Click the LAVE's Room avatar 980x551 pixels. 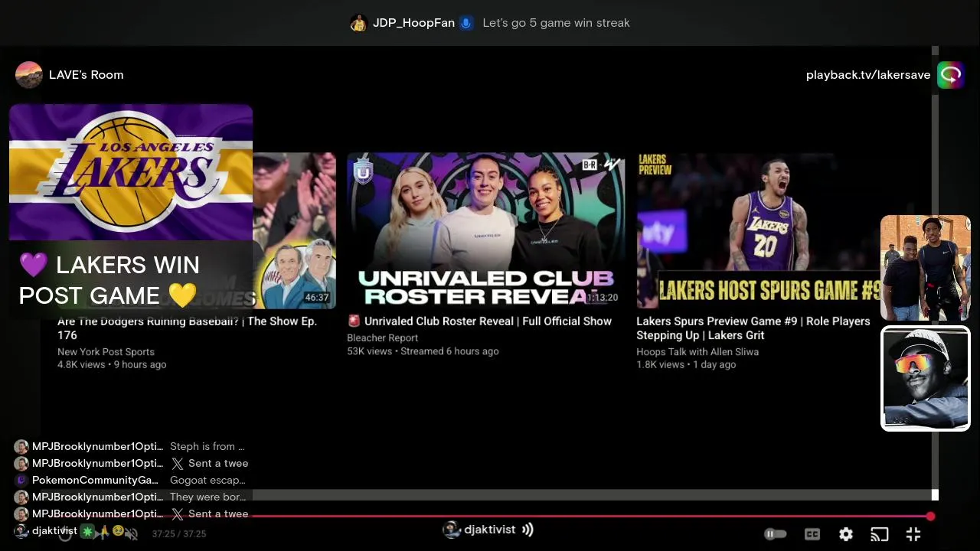tap(29, 75)
